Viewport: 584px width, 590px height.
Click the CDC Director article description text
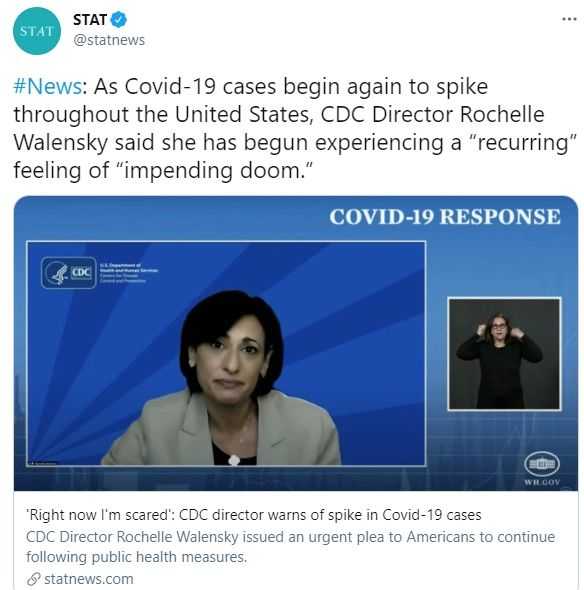coord(290,547)
